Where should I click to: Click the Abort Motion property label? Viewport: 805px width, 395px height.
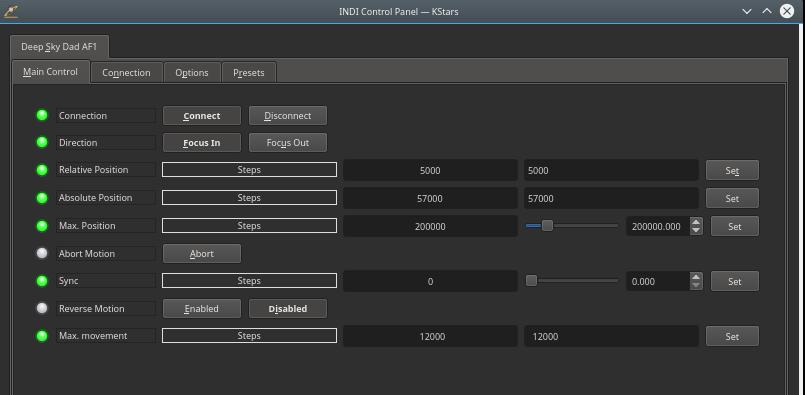[x=105, y=254]
